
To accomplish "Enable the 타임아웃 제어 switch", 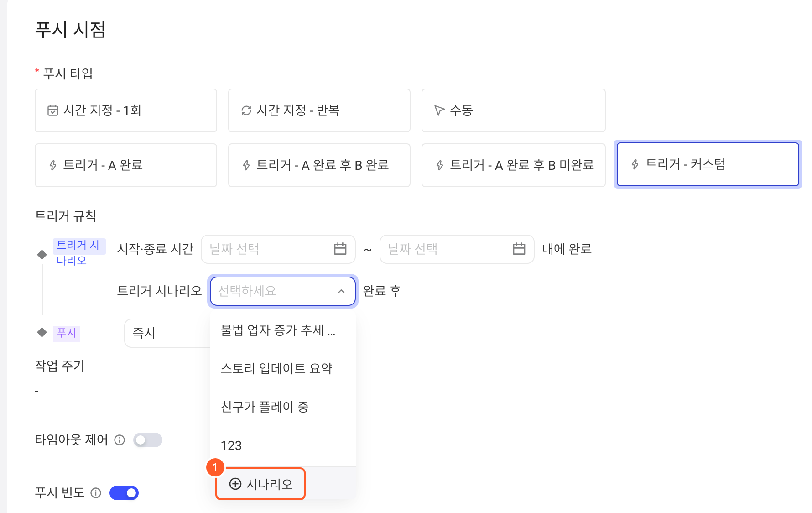I will pos(148,440).
